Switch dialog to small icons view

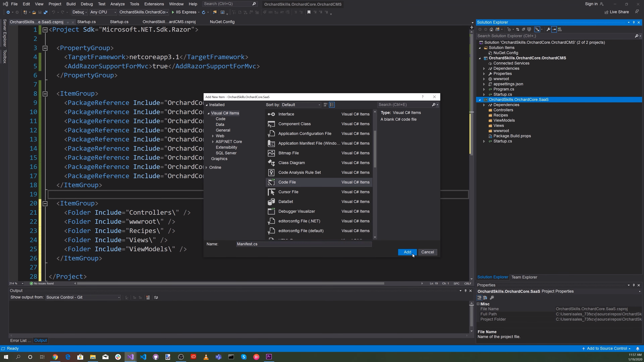(x=325, y=105)
